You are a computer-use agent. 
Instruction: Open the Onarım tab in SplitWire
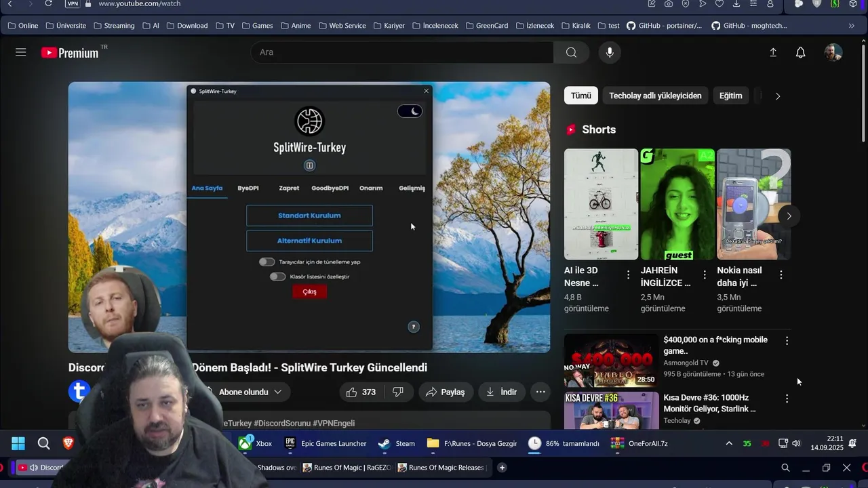click(x=371, y=188)
